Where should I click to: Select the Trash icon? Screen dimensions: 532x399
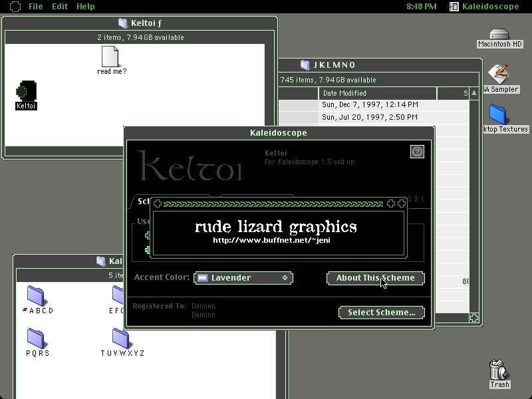pyautogui.click(x=498, y=370)
